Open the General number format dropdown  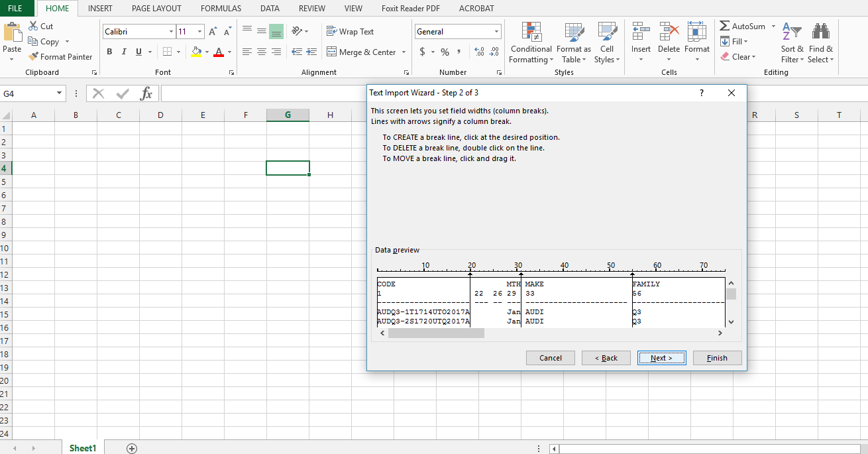point(496,31)
